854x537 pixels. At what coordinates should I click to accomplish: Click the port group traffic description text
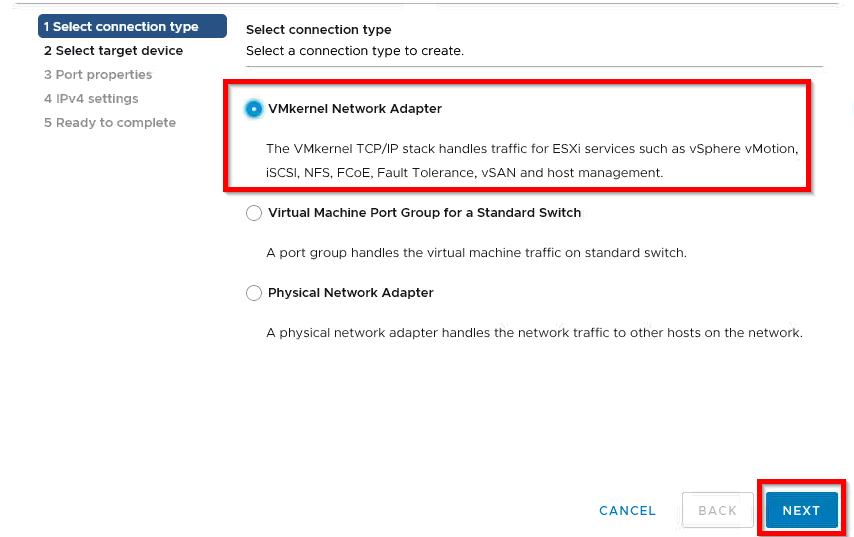477,253
